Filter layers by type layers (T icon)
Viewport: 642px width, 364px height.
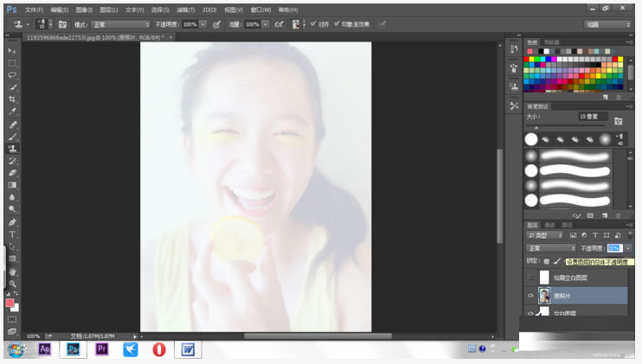click(x=595, y=235)
